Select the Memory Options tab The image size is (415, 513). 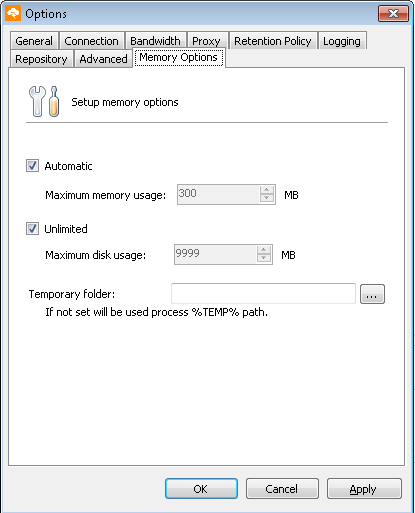[179, 57]
